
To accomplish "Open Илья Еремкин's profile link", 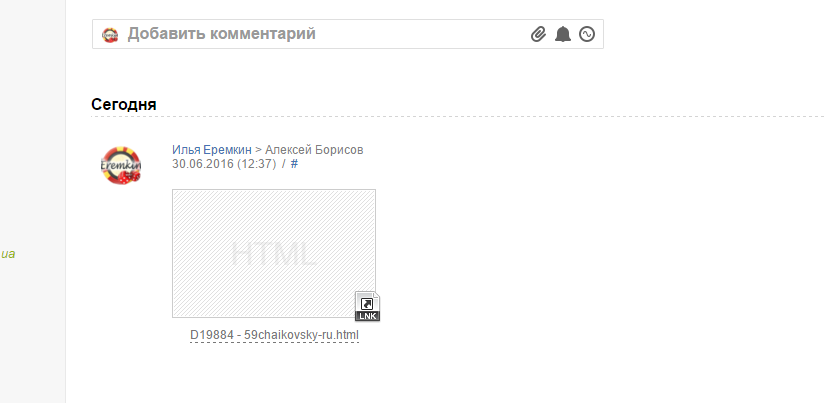I will coord(212,150).
